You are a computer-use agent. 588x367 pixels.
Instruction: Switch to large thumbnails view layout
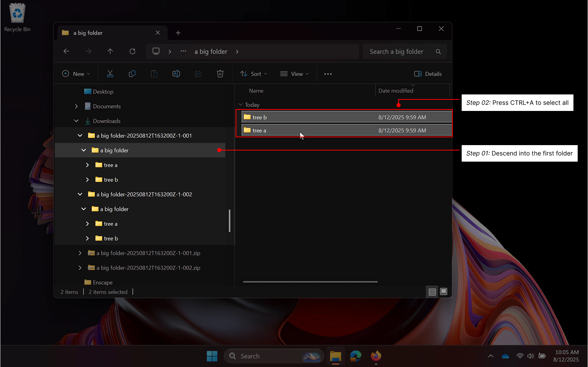444,292
